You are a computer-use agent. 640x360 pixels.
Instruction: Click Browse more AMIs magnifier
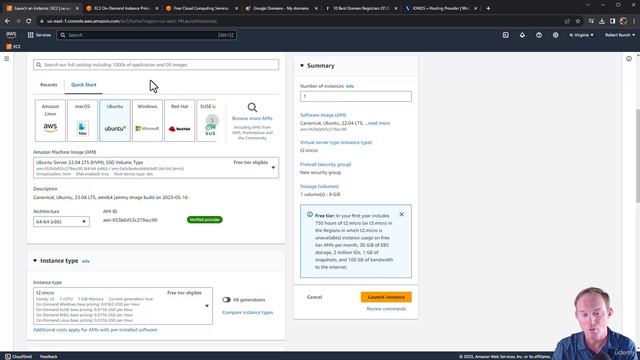[x=252, y=107]
